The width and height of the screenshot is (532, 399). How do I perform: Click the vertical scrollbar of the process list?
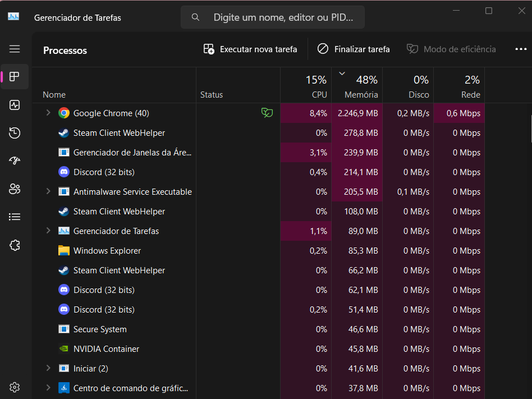click(531, 129)
